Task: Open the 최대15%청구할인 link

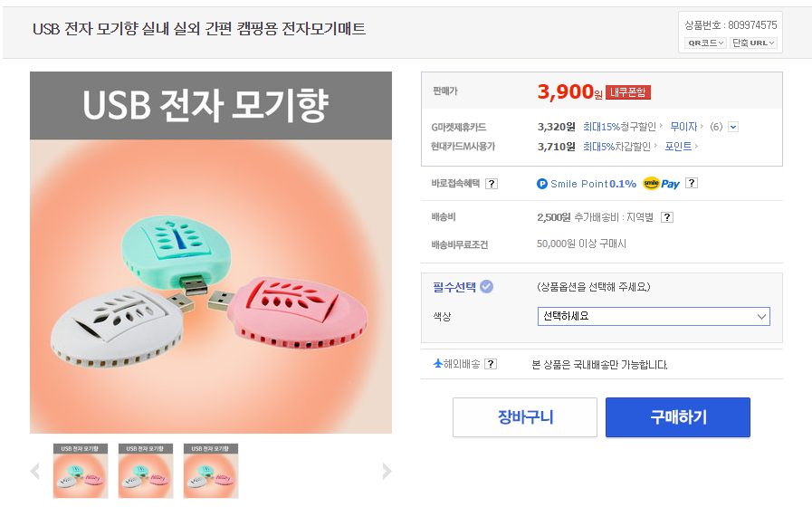Action: (x=620, y=127)
